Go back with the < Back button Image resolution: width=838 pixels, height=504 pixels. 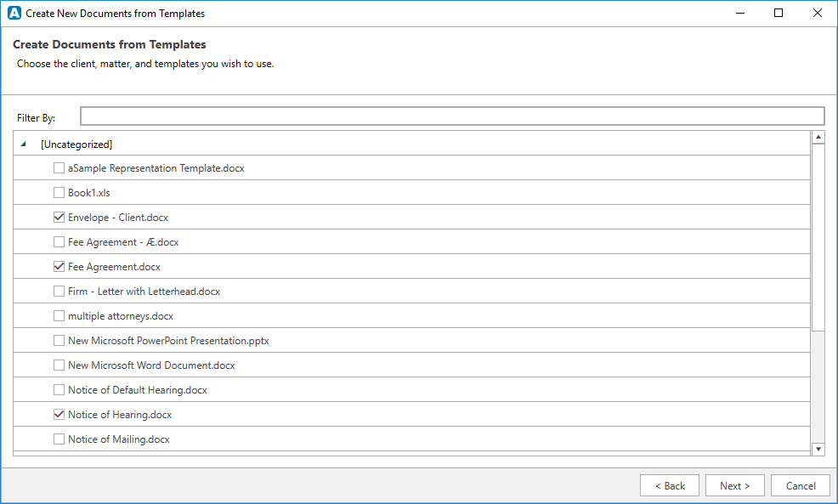pyautogui.click(x=670, y=486)
